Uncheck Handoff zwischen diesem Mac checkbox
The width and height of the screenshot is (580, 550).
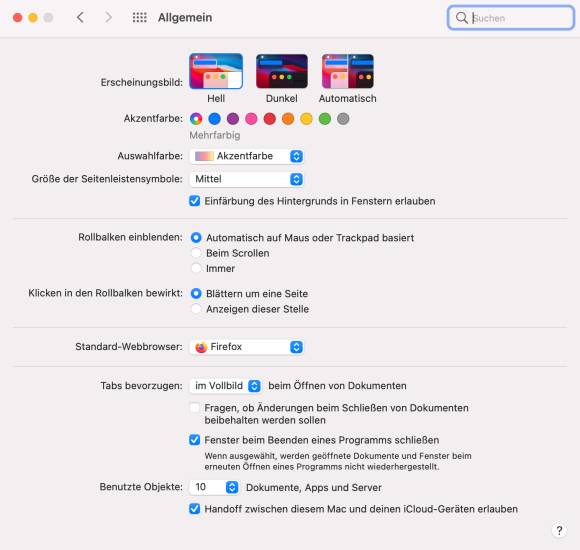point(195,509)
